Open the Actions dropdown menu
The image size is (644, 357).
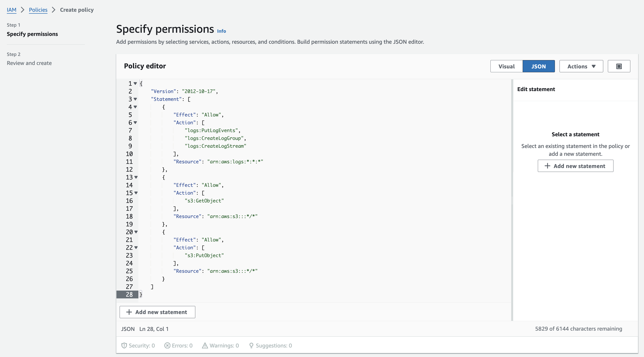[581, 66]
